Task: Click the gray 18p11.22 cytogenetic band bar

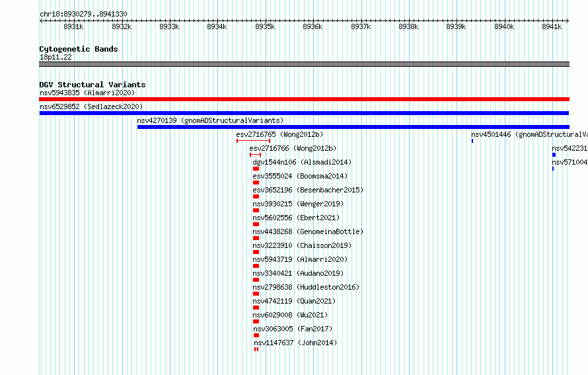Action: (x=304, y=64)
